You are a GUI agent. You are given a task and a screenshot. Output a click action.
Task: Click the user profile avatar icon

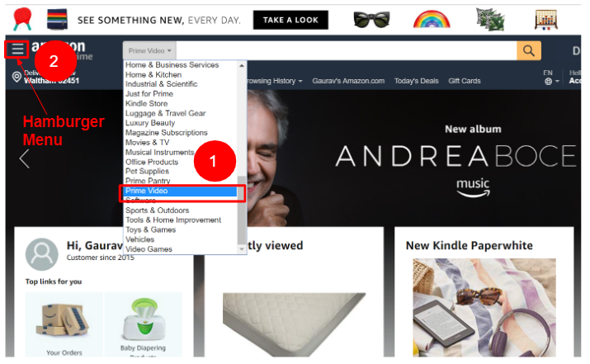(x=42, y=254)
